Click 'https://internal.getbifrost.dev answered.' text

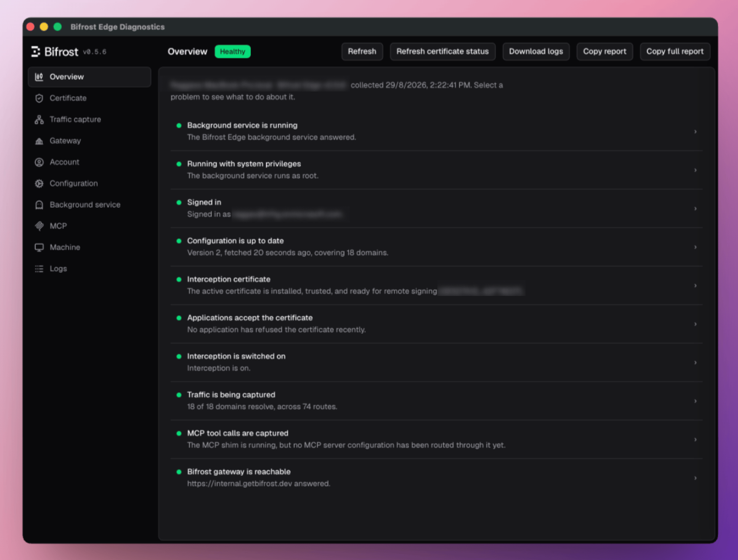click(x=258, y=484)
